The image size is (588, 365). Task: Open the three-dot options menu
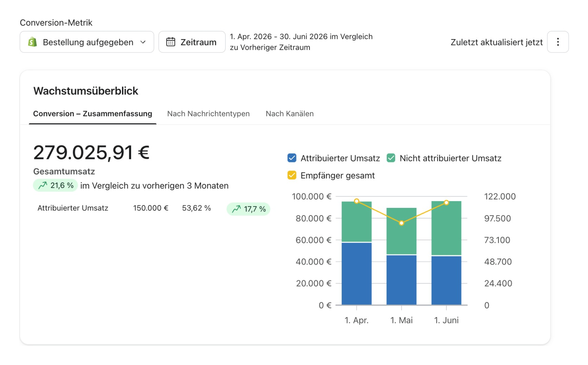tap(558, 42)
